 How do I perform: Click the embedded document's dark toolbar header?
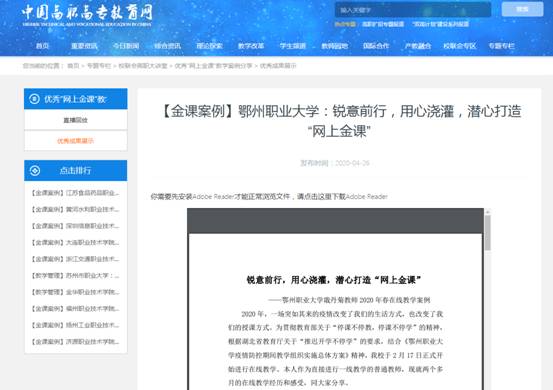click(335, 221)
